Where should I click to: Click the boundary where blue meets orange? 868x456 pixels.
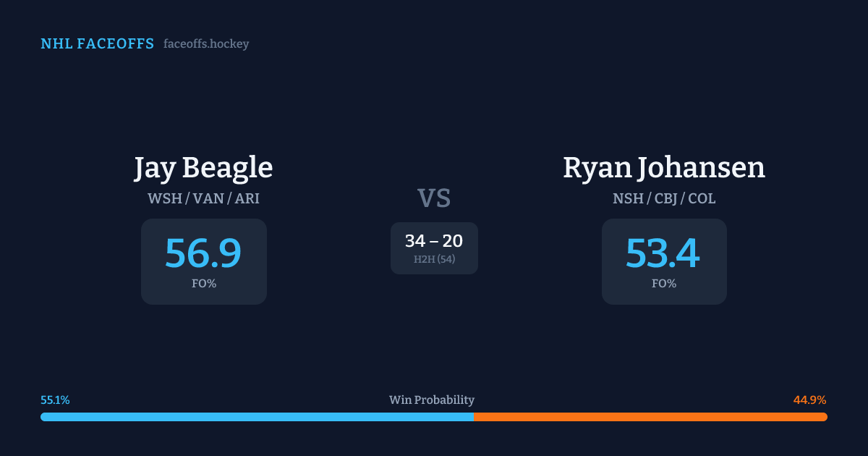point(474,417)
